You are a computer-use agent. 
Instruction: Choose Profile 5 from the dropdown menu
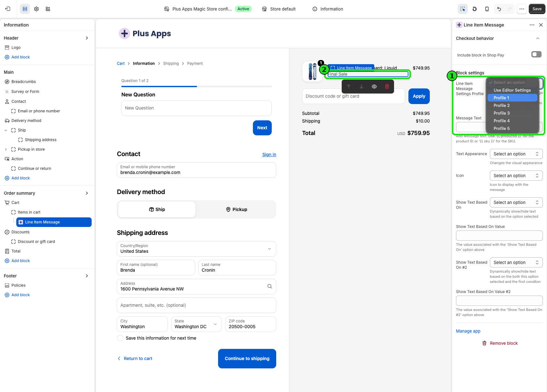pos(513,128)
